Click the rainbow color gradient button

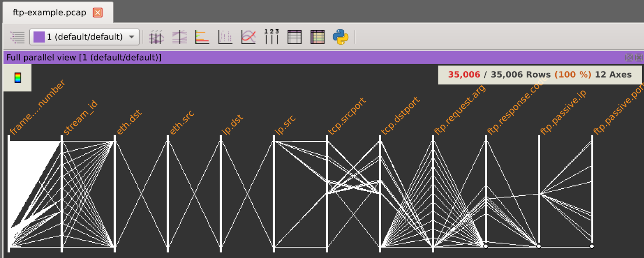17,78
